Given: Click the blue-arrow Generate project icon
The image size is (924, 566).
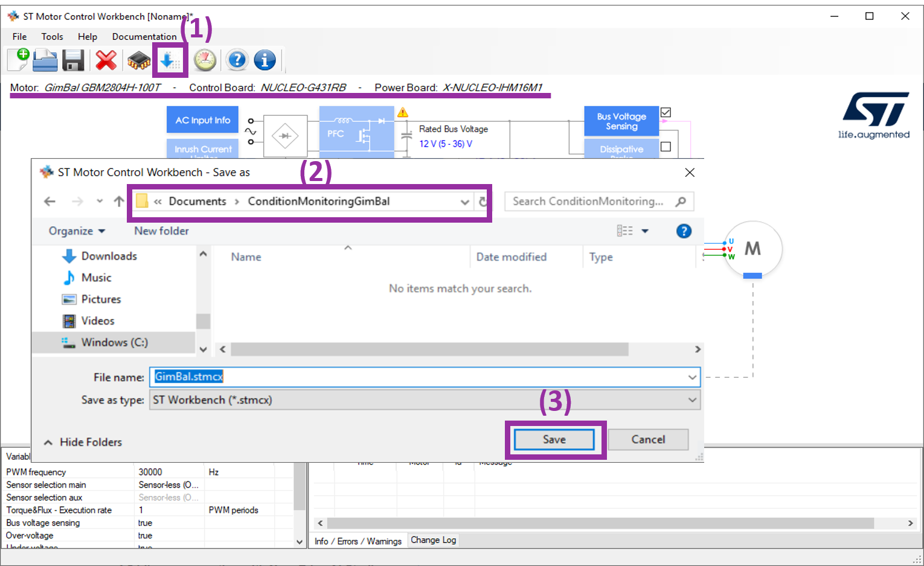Looking at the screenshot, I should 170,60.
